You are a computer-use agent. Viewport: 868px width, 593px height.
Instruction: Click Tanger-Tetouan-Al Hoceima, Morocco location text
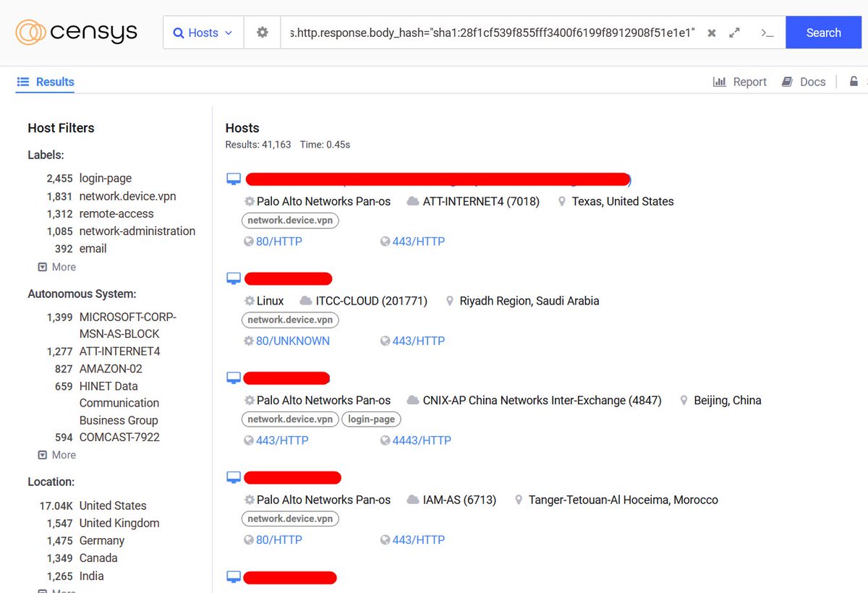[623, 500]
